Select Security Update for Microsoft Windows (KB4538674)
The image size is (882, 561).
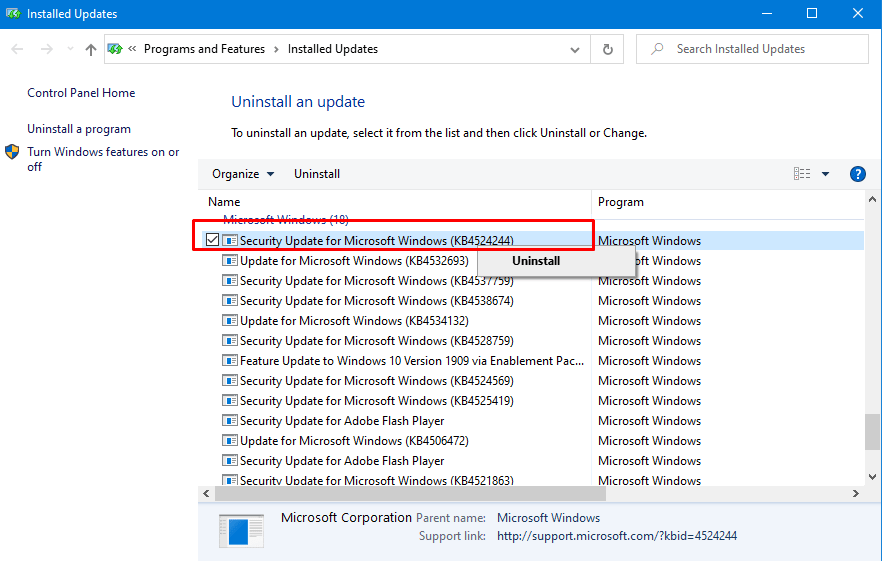376,300
